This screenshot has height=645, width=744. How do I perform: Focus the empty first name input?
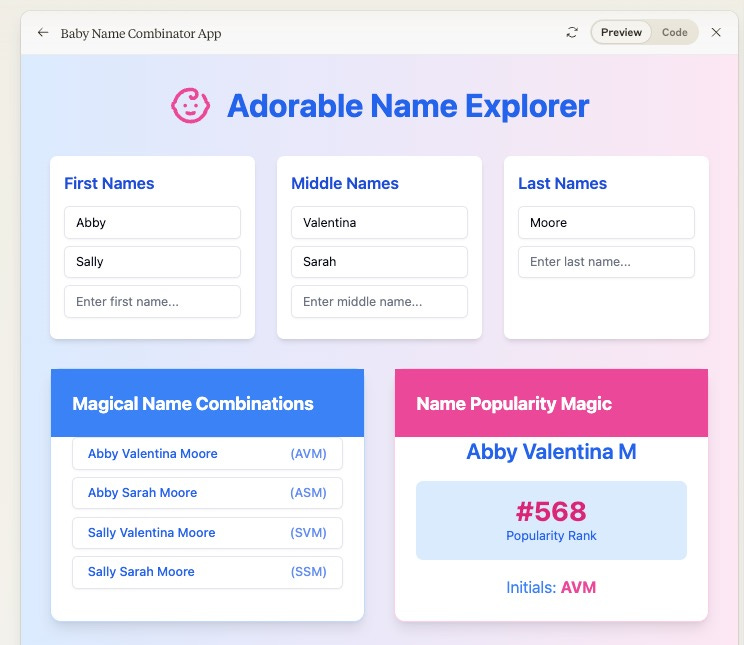pos(152,301)
